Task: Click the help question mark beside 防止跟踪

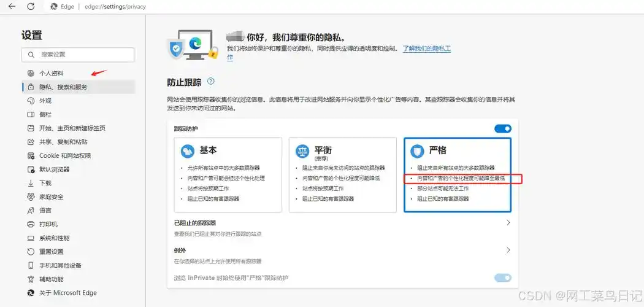Action: [211, 82]
